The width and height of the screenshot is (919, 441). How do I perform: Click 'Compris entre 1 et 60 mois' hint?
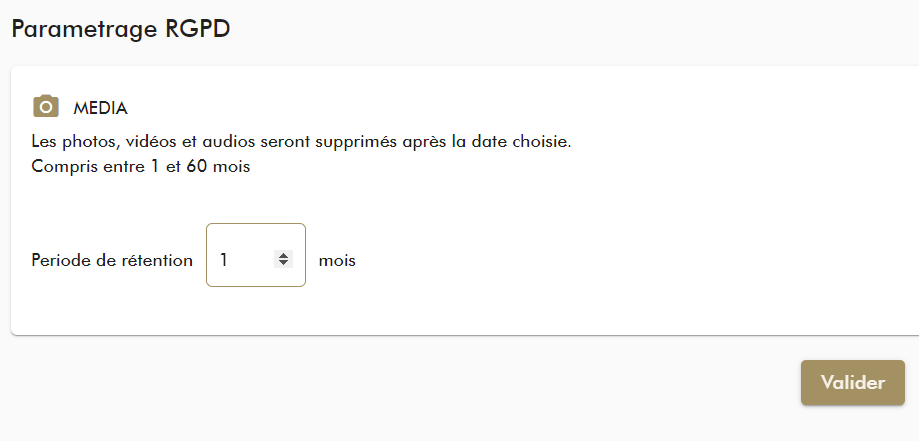(140, 166)
